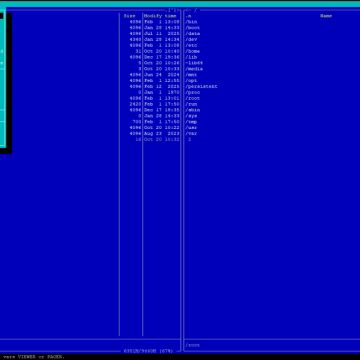This screenshot has height=360, width=360.
Task: Sort left panel by Modify time header
Action: pyautogui.click(x=160, y=16)
